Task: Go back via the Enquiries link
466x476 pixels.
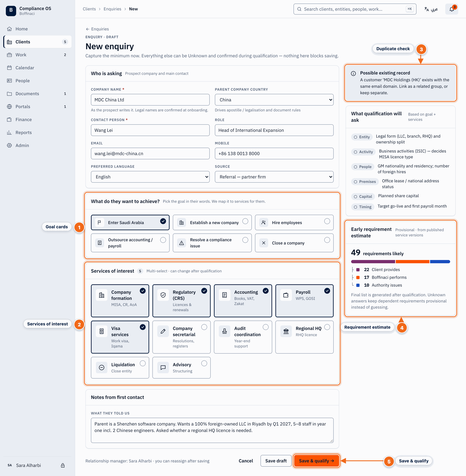Action: (x=97, y=29)
